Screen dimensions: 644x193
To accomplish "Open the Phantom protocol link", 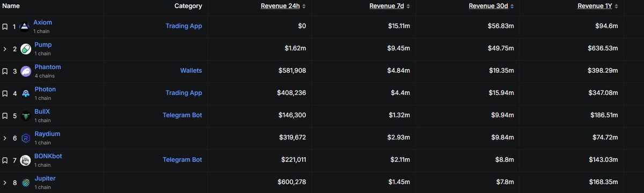I will click(47, 67).
